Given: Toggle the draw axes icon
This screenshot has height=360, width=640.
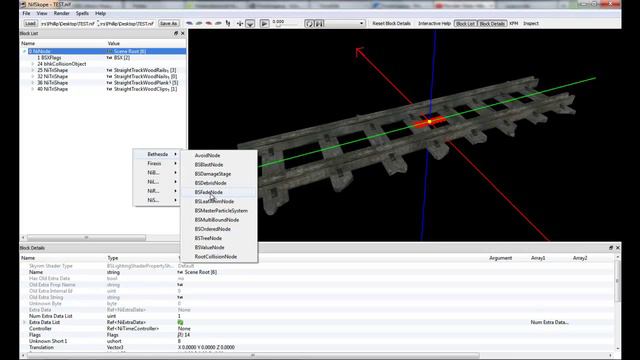Looking at the screenshot, I should click(x=240, y=24).
